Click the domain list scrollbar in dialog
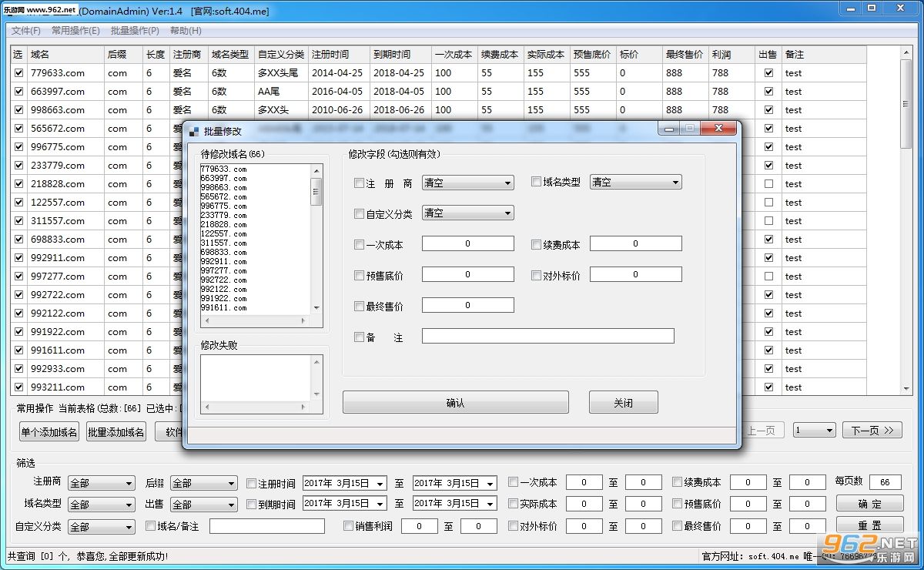The width and height of the screenshot is (924, 570). 316,239
